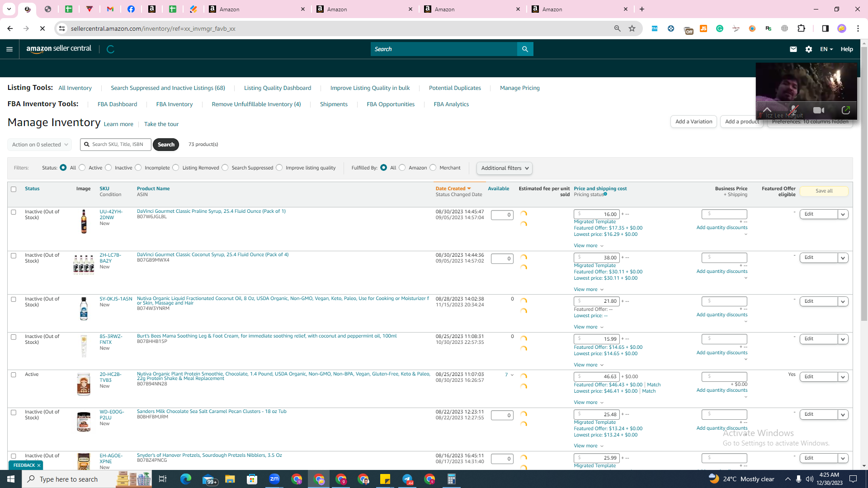
Task: Open Edit dropdown arrow for Nutiva Smoothie row
Action: [x=843, y=377]
